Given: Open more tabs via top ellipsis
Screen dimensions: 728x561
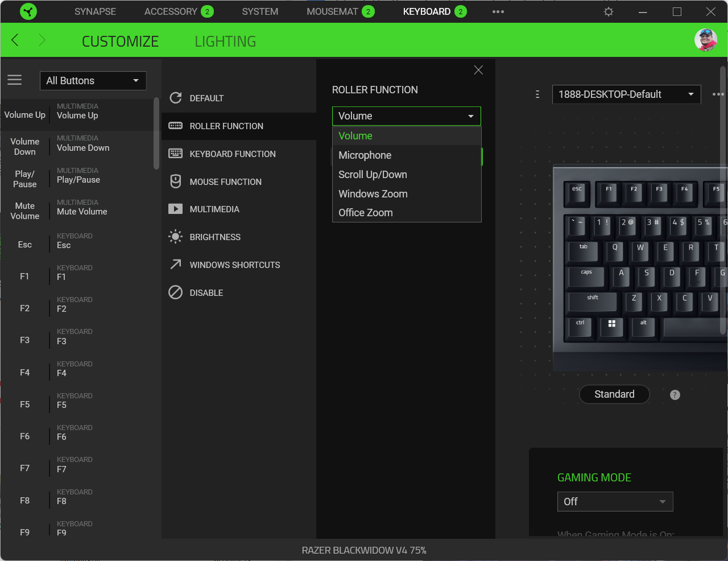Looking at the screenshot, I should (498, 11).
